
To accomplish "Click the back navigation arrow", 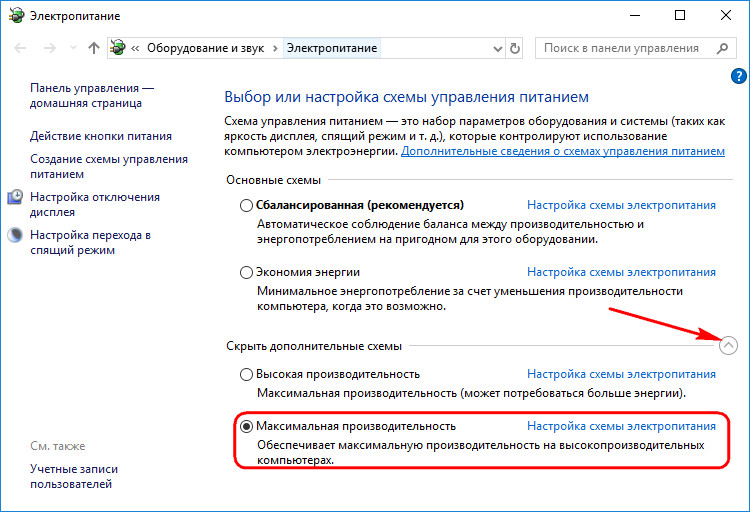I will click(20, 48).
